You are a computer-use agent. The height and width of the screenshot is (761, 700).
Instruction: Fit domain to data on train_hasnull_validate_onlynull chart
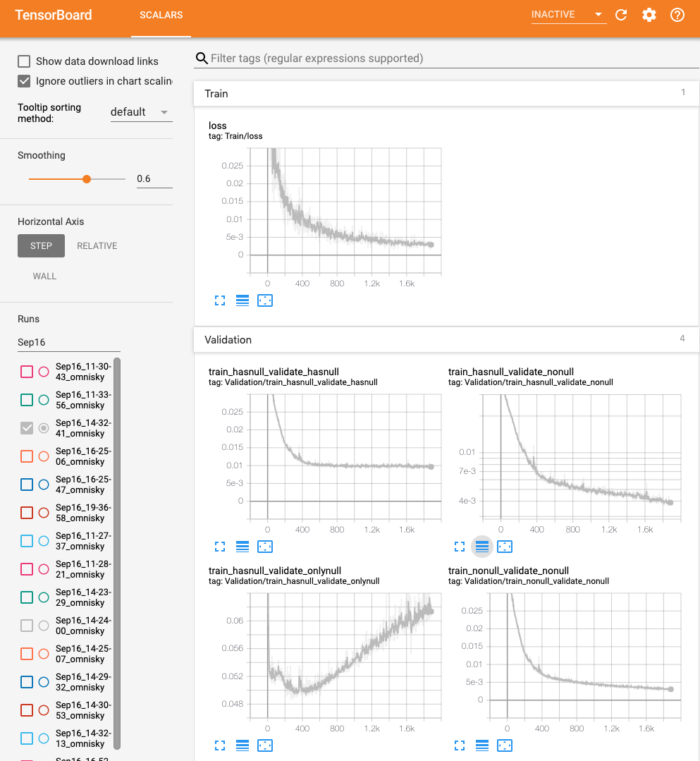coord(265,745)
